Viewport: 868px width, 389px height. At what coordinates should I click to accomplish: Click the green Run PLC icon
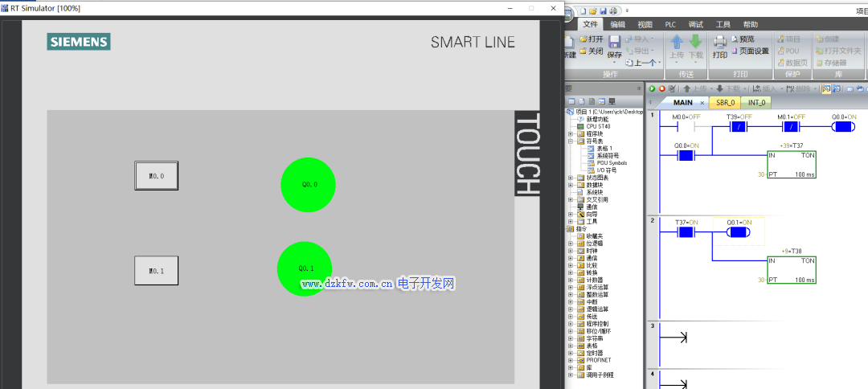(x=652, y=88)
